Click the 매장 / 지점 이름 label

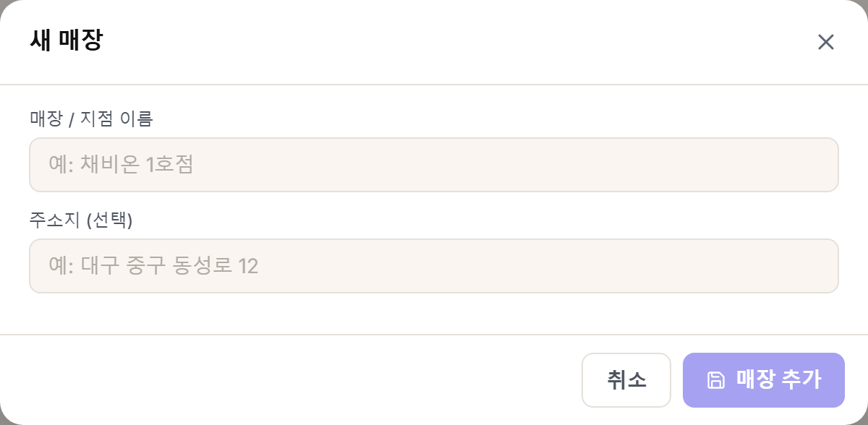91,119
